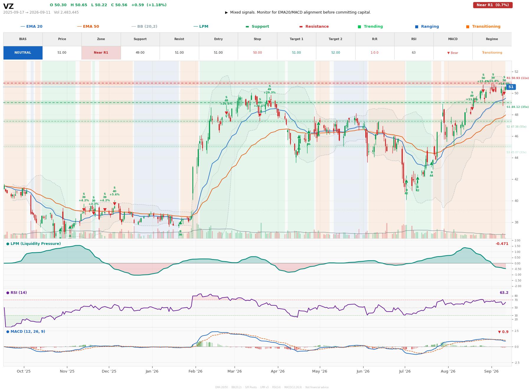Click the red sell marker under S 40 +5.6%
This screenshot has width=532, height=392.
114,204
